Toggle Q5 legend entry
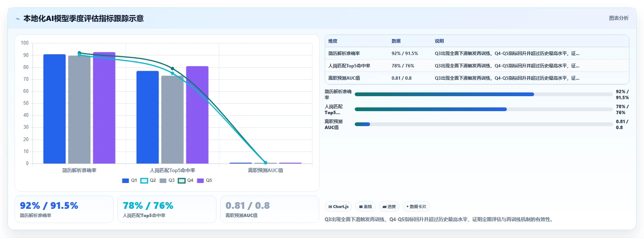The width and height of the screenshot is (644, 238). point(204,181)
